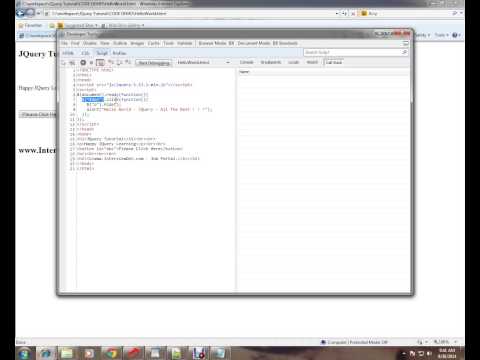Click the DOCTYPE html line in the script
The width and height of the screenshot is (480, 360).
coord(95,70)
